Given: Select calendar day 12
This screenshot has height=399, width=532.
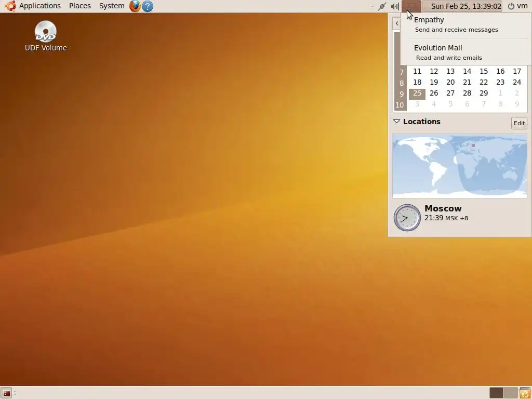Looking at the screenshot, I should click(434, 71).
